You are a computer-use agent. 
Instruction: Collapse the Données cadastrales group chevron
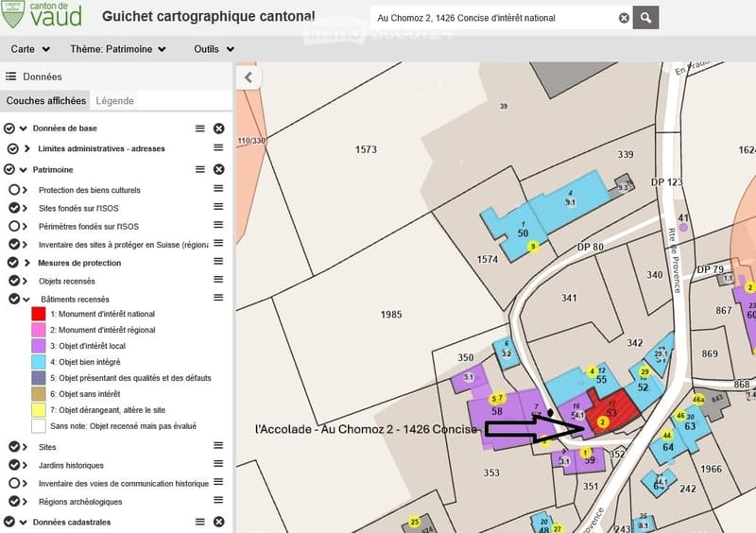tap(23, 522)
